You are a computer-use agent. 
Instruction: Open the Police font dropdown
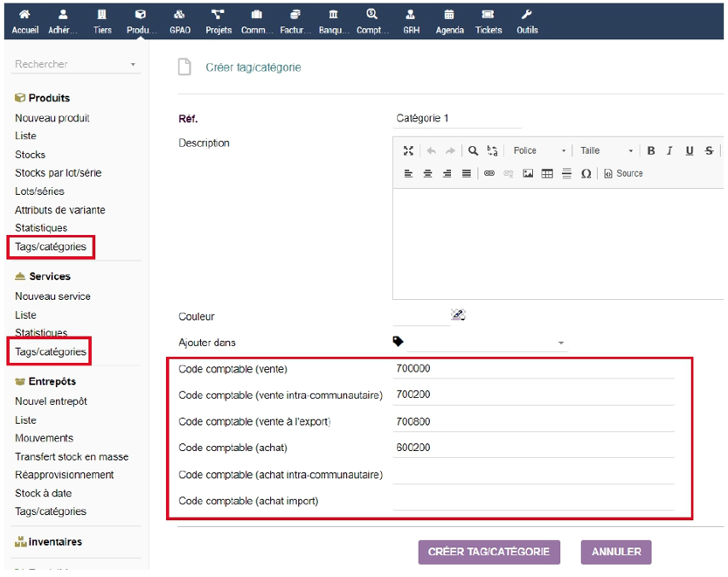539,150
